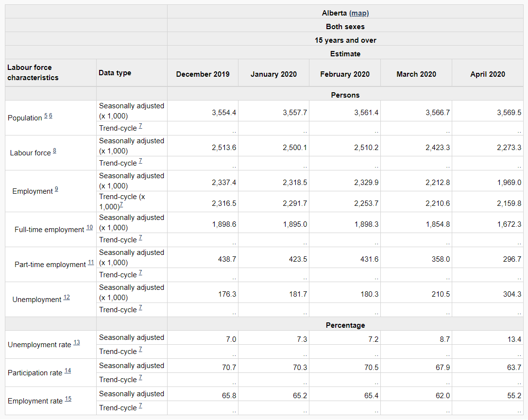Open footnote 7 in Employment rate Trend-cycle row
Image resolution: width=528 pixels, height=420 pixels.
pos(140,406)
